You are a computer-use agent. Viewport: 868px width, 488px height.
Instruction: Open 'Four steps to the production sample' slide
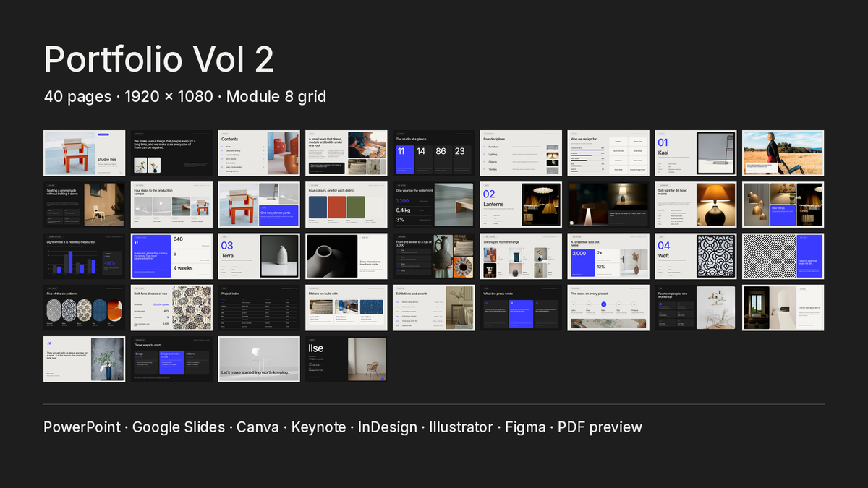pos(171,205)
